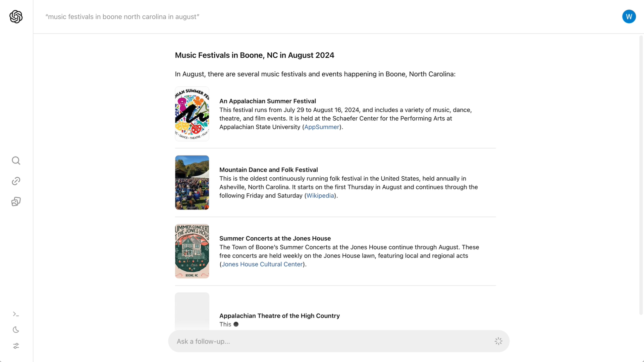
Task: Click the link chain icon in sidebar
Action: 16,181
